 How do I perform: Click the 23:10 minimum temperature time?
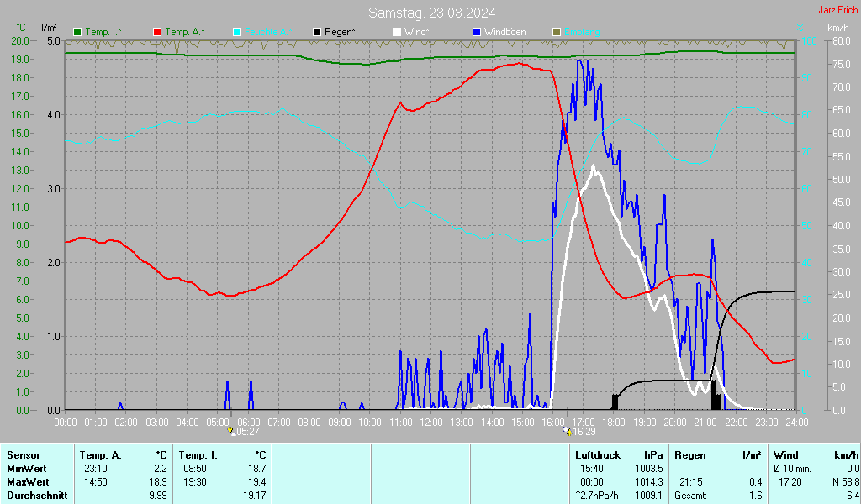96,469
